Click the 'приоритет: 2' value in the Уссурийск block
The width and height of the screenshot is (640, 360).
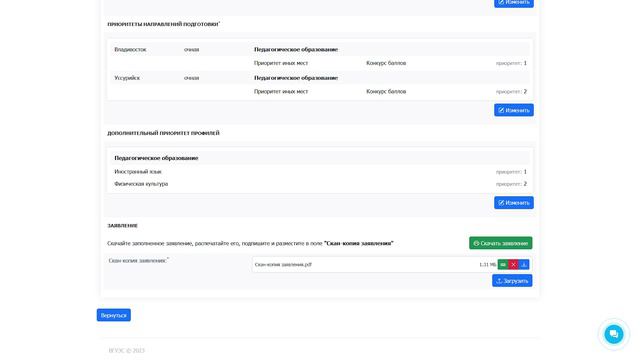[x=511, y=91]
